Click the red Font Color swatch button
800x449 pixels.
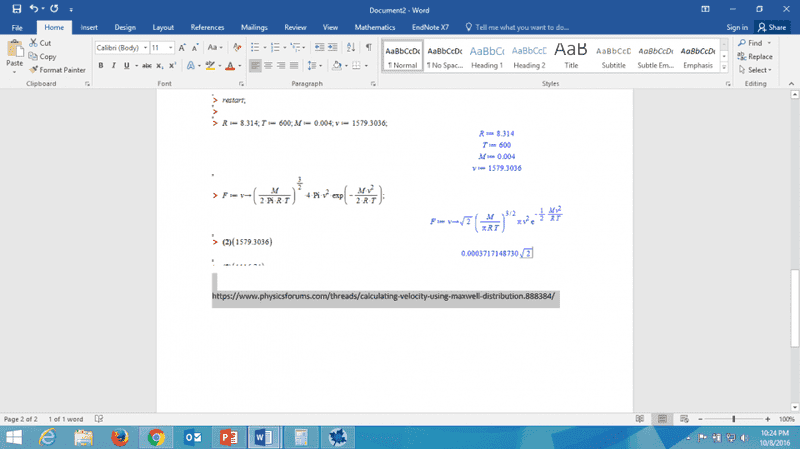(230, 66)
